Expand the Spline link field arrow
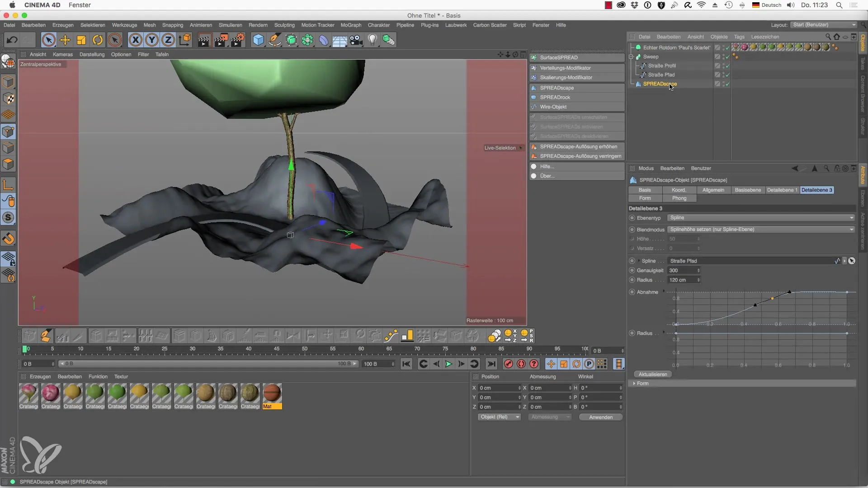Viewport: 868px width, 488px height. 639,261
